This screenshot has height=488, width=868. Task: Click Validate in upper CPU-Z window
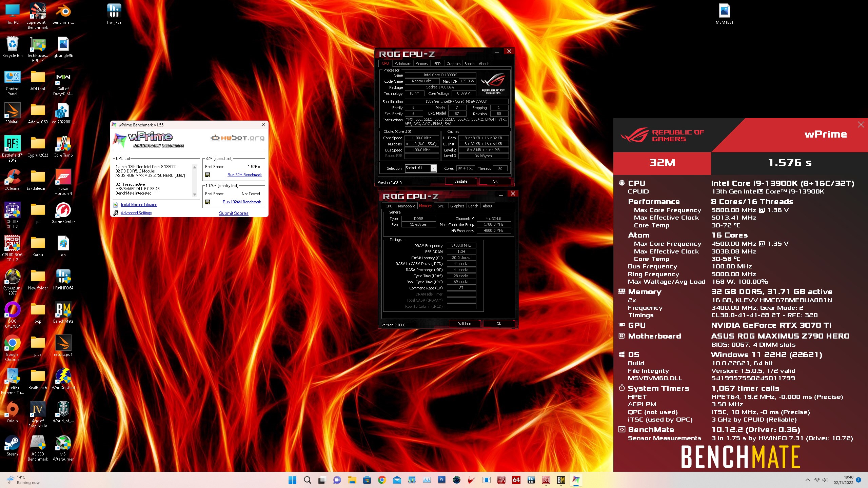(x=461, y=181)
